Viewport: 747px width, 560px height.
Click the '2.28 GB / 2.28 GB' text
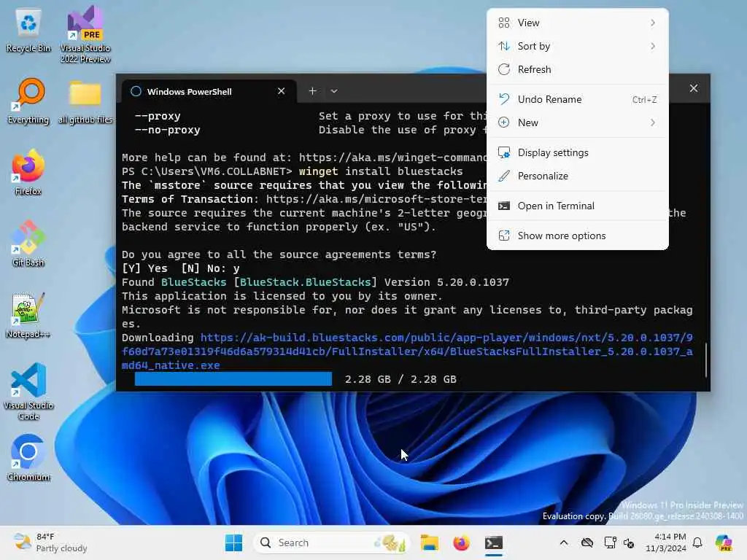click(x=400, y=379)
